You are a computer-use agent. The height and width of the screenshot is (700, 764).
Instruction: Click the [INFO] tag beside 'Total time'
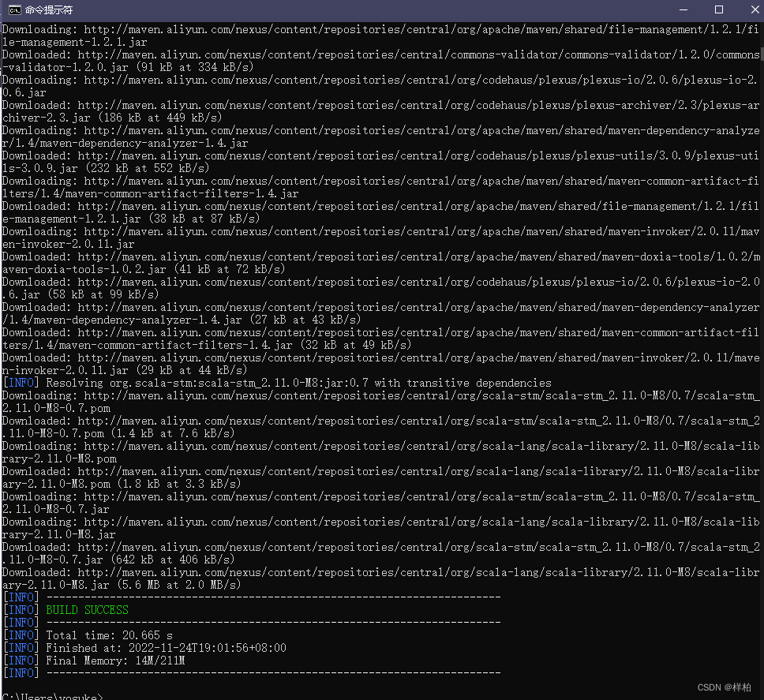pyautogui.click(x=21, y=635)
